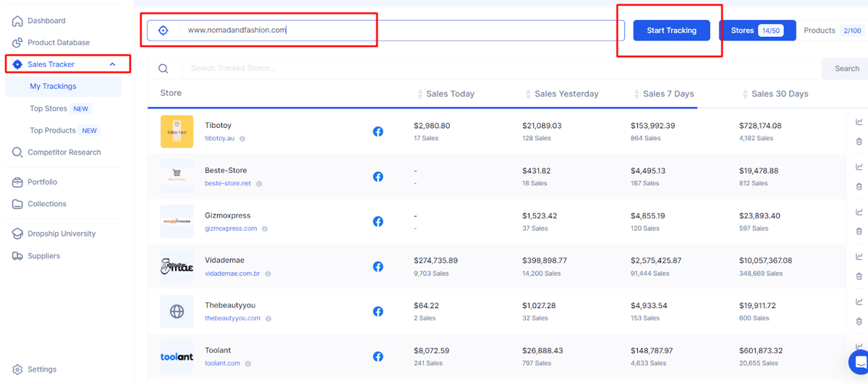Click the Start Tracking button
Image resolution: width=868 pixels, height=384 pixels.
(671, 30)
